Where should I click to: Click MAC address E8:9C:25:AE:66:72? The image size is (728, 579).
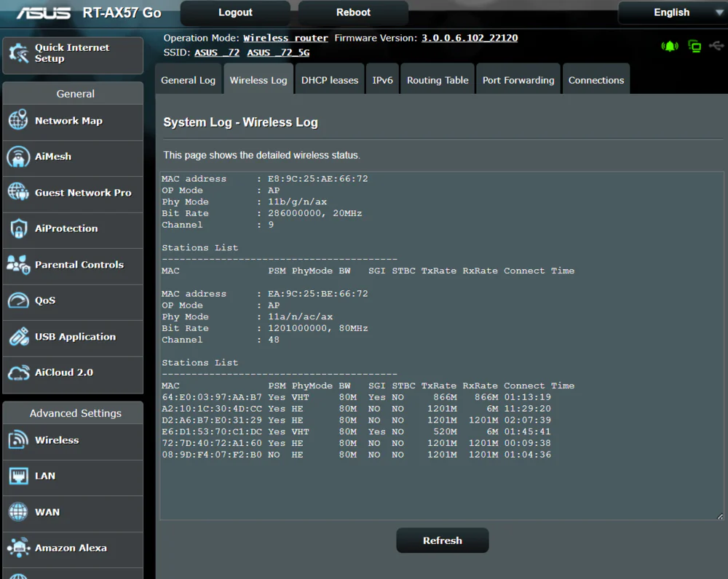point(317,179)
